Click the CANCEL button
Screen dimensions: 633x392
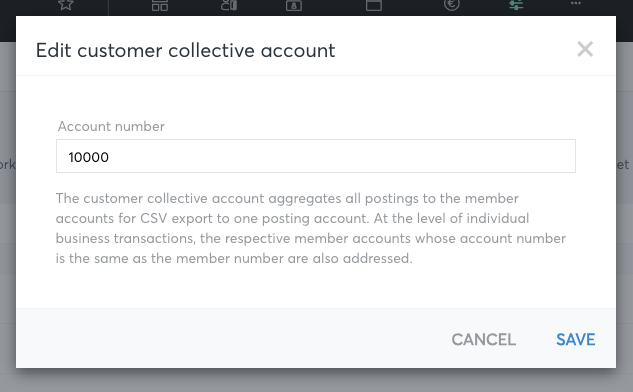pos(484,340)
